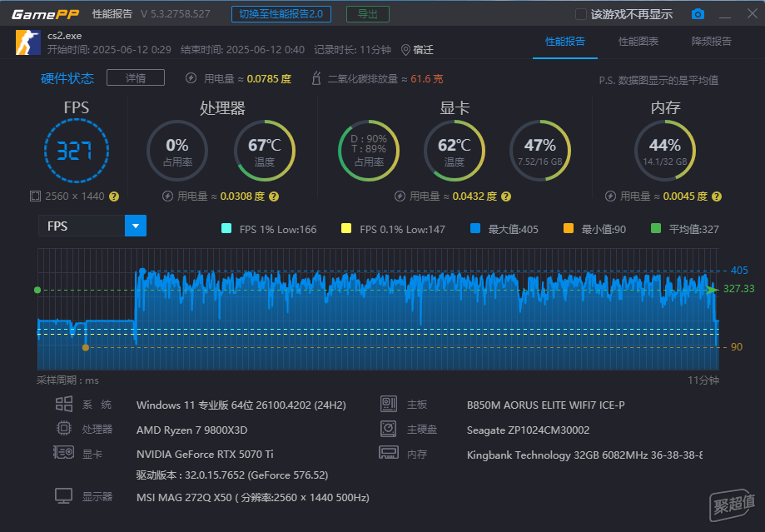Click the RAM module icon beside 内存

tap(389, 452)
